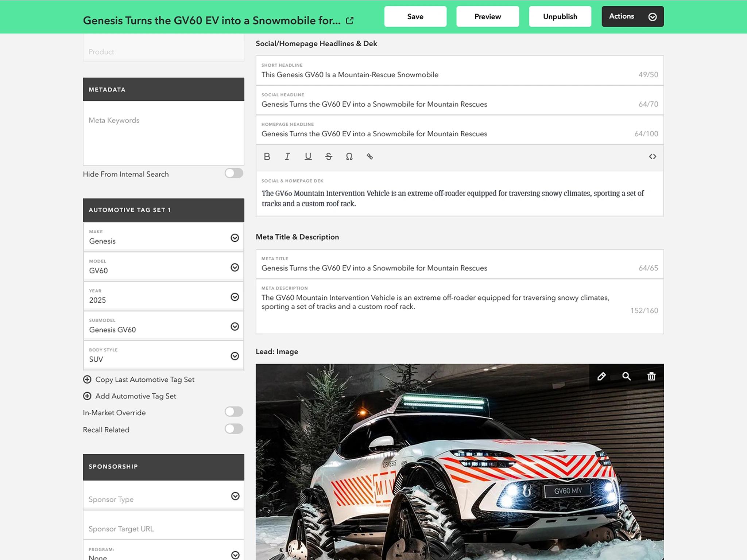Open article in new window icon
Screen dimensions: 747x560
point(350,21)
